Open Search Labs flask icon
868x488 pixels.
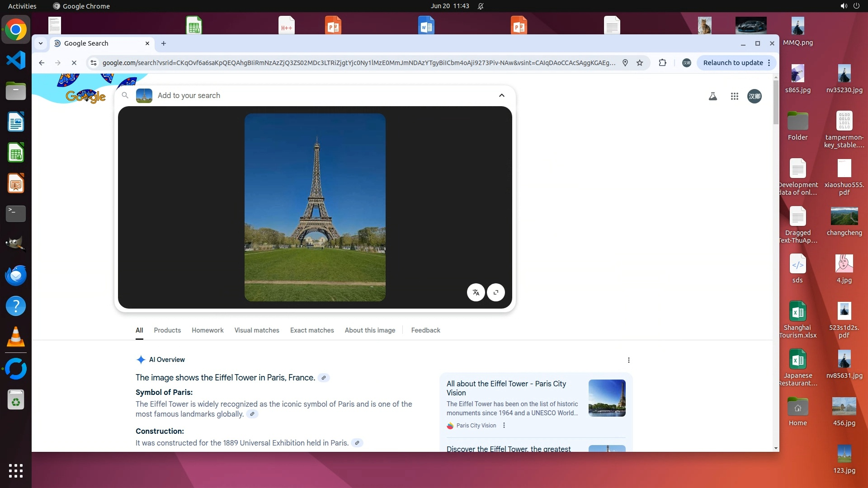(x=713, y=96)
